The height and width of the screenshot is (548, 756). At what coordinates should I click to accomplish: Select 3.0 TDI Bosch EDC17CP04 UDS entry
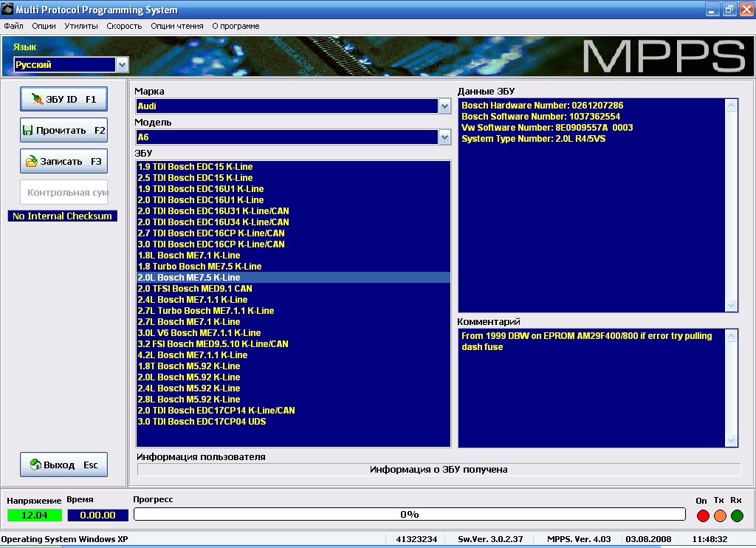(202, 422)
